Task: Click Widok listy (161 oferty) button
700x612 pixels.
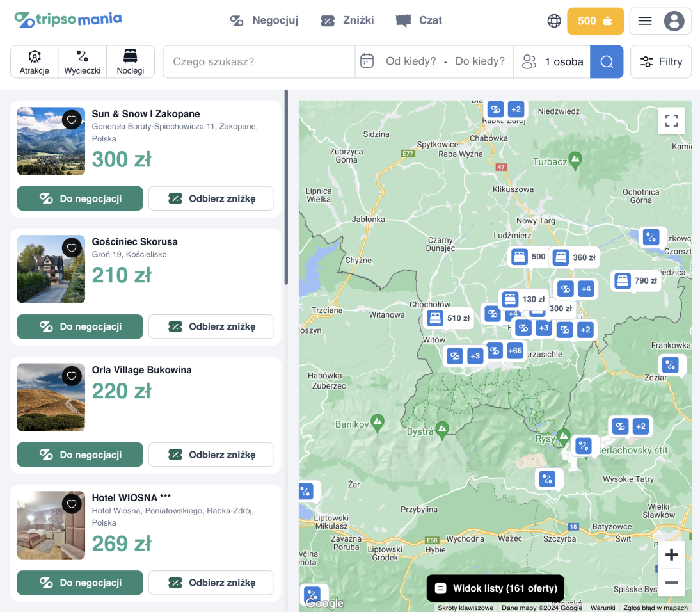Action: point(496,588)
